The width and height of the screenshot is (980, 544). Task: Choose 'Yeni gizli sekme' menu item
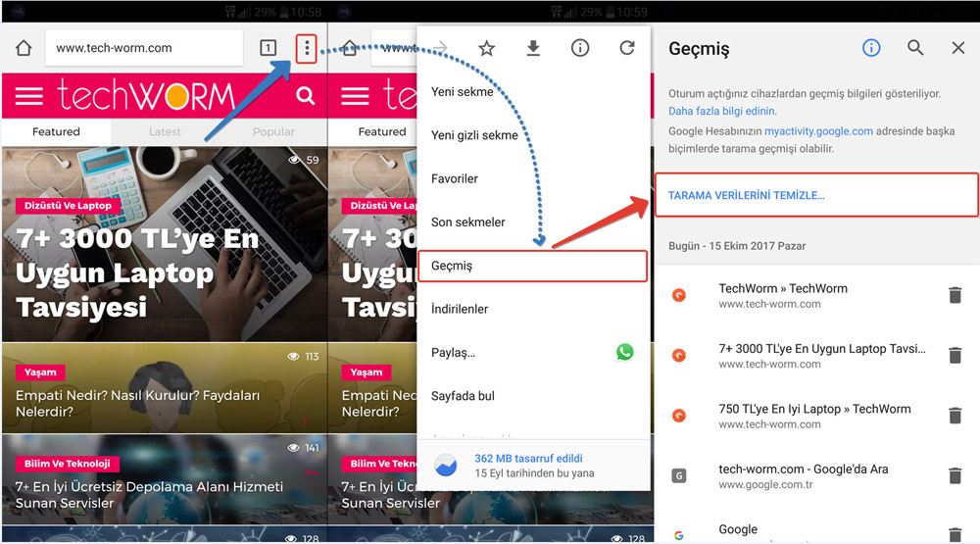pos(474,135)
